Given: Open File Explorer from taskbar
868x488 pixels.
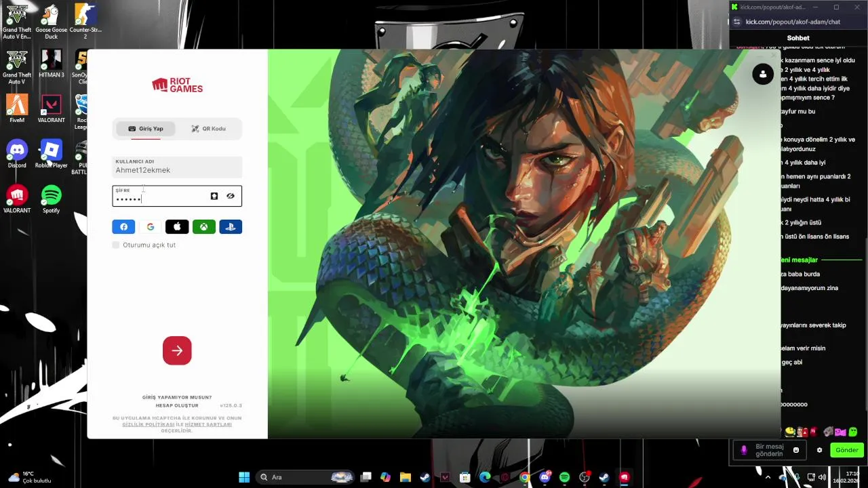Looking at the screenshot, I should pos(405,477).
